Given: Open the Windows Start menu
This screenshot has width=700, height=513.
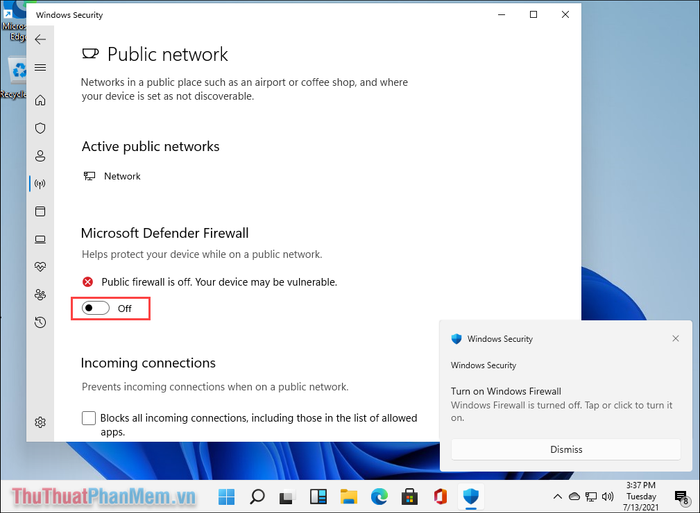Looking at the screenshot, I should coord(227,496).
